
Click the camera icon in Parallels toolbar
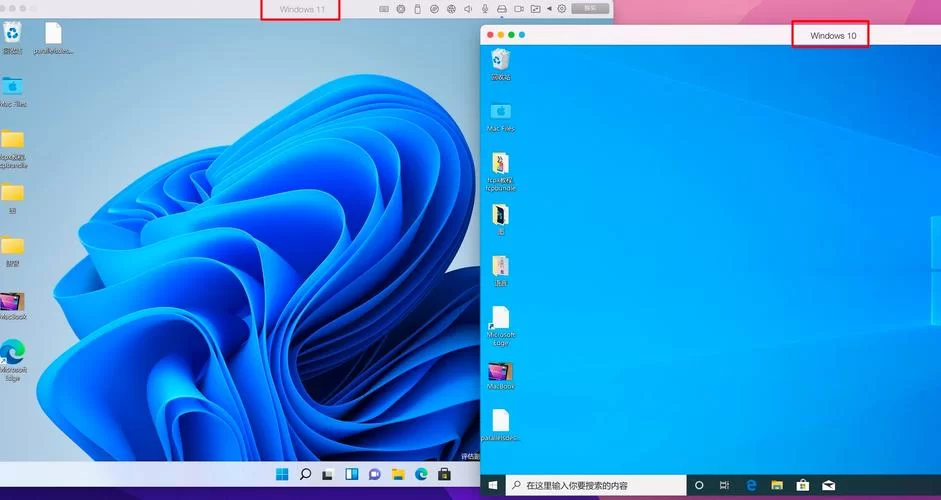[519, 9]
